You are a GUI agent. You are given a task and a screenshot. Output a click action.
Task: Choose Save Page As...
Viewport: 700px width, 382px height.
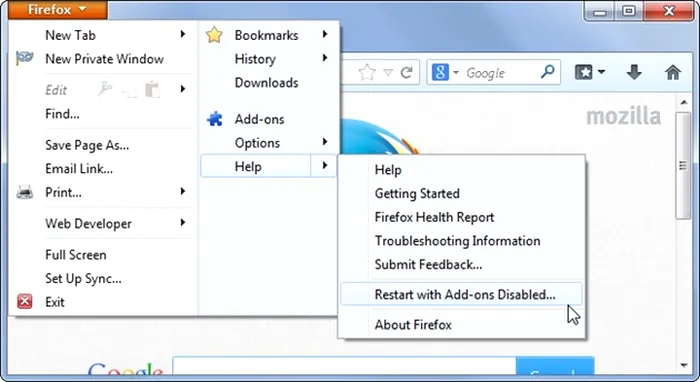87,145
